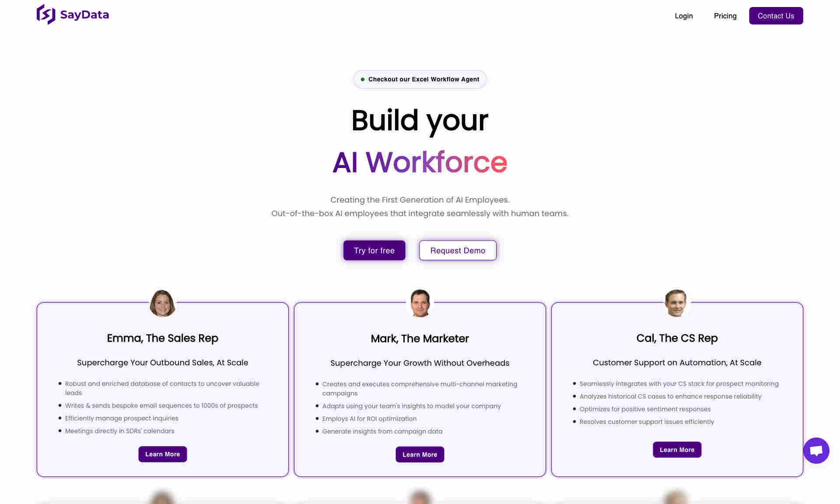Click the Request Demo outline button
Image resolution: width=840 pixels, height=504 pixels.
pyautogui.click(x=458, y=250)
